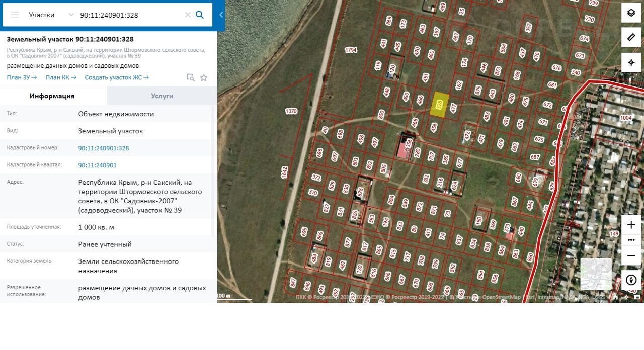Image resolution: width=644 pixels, height=350 pixels.
Task: Click the magnifier search icon
Action: (200, 15)
